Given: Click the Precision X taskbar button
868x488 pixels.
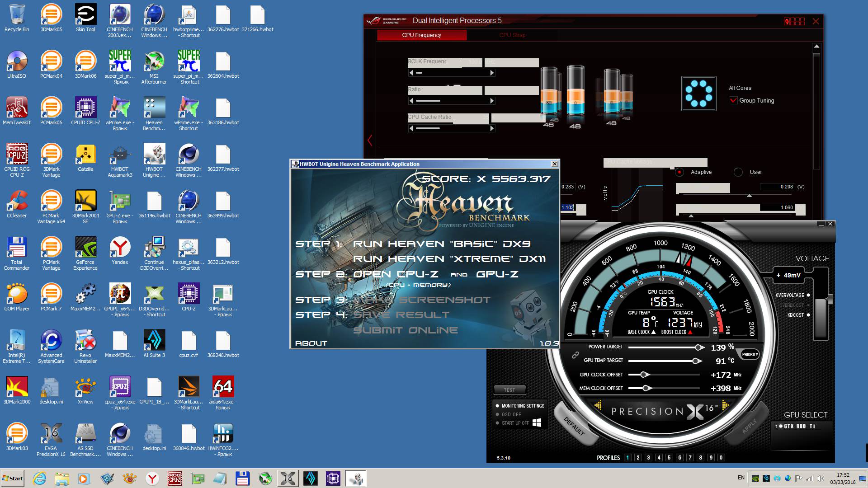Looking at the screenshot, I should [x=288, y=479].
